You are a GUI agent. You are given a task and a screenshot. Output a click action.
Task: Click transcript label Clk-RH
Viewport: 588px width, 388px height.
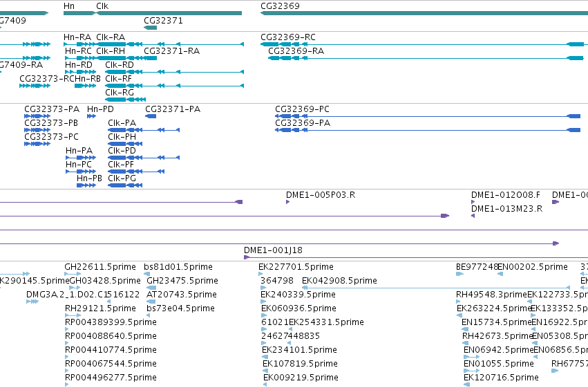point(111,51)
